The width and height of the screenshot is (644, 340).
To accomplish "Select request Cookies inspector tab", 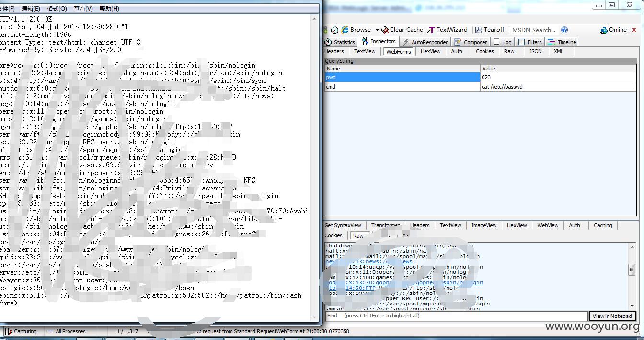I will 485,51.
